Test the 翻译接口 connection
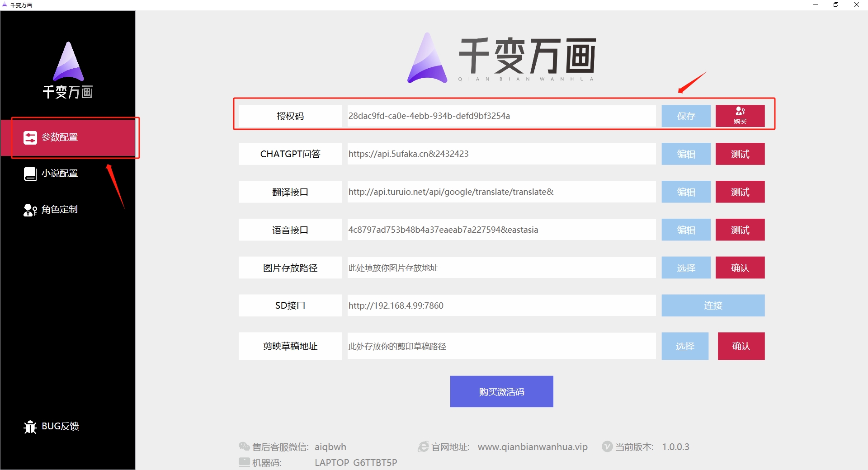The image size is (868, 470). [740, 192]
